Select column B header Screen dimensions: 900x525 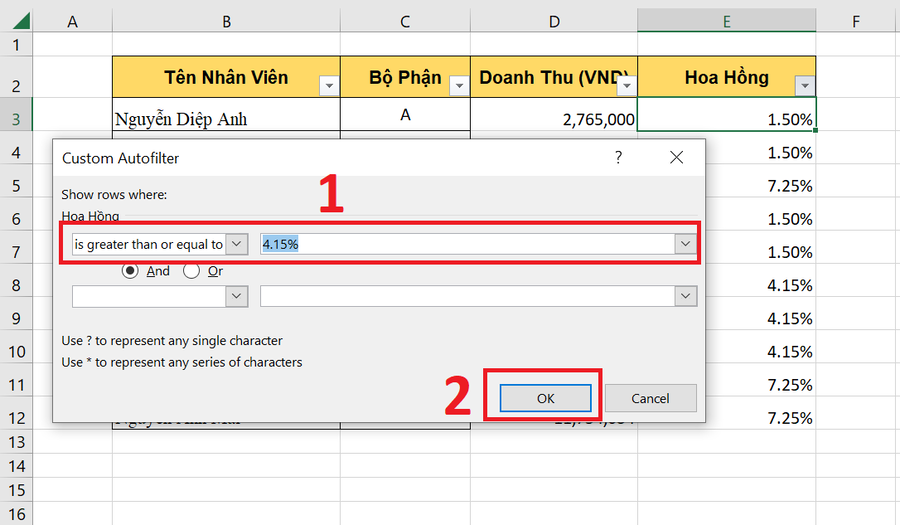click(226, 22)
